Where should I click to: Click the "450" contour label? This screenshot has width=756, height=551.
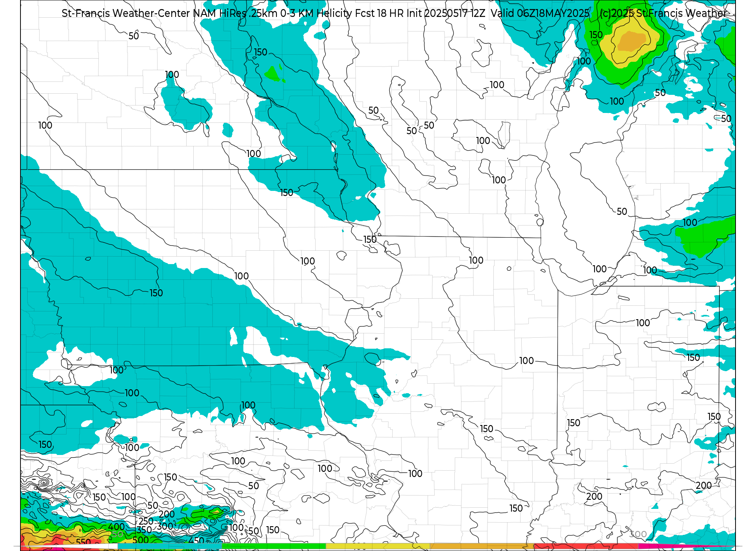point(196,541)
